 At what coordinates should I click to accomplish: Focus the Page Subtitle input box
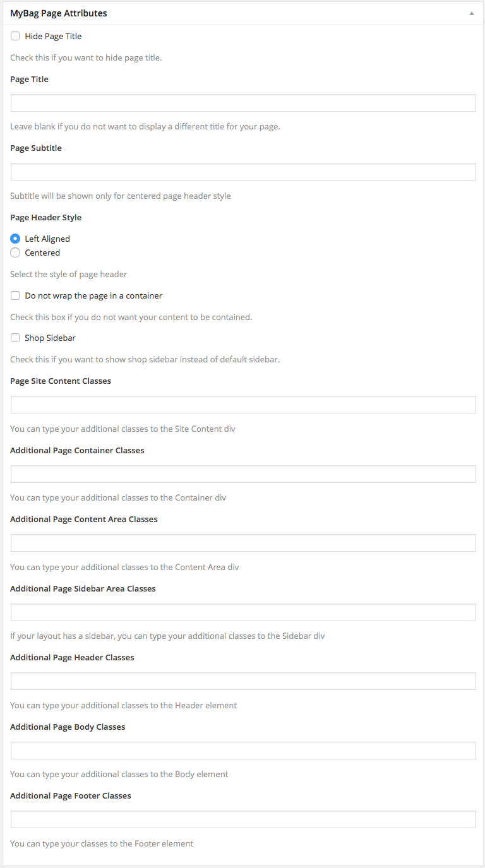tap(243, 172)
